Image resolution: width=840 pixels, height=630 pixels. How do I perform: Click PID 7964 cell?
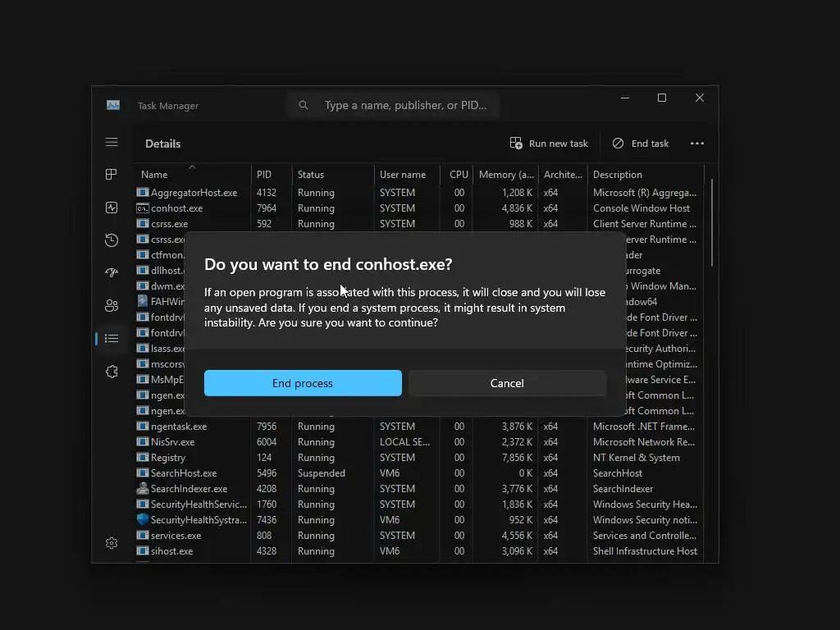(267, 208)
